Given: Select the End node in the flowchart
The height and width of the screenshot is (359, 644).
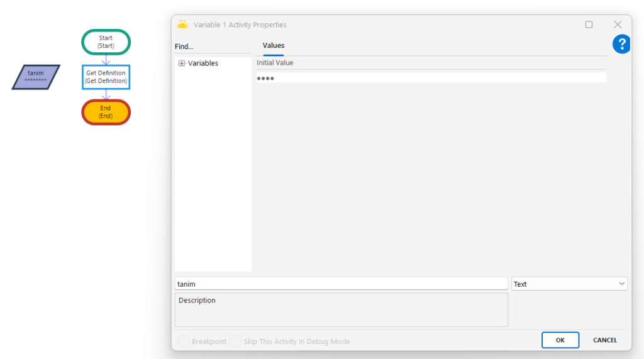Looking at the screenshot, I should click(106, 112).
